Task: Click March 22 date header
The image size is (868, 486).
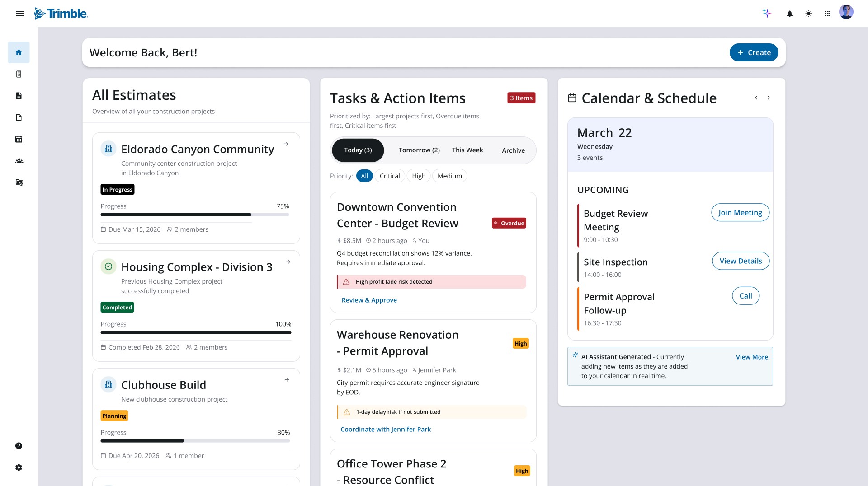Action: click(x=604, y=132)
